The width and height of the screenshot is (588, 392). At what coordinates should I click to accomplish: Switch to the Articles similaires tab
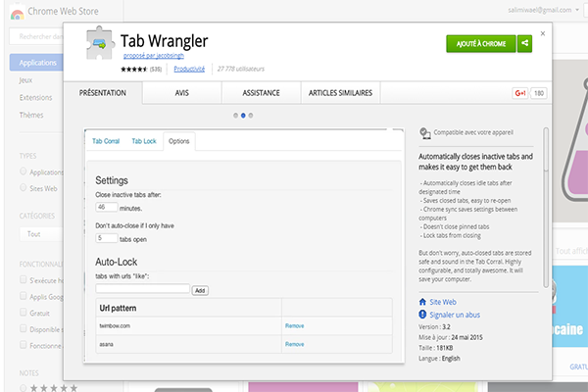tap(340, 93)
